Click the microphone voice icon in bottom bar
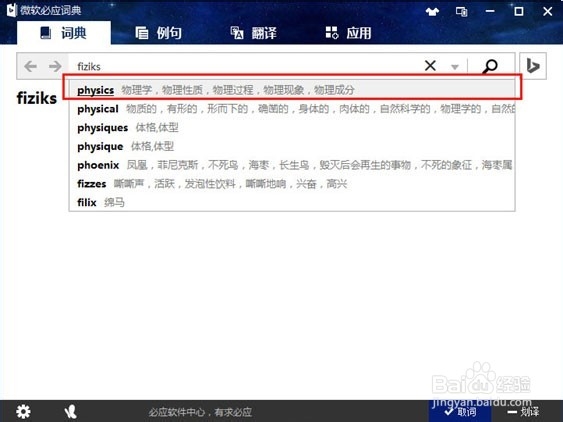This screenshot has width=563, height=422. click(x=70, y=412)
